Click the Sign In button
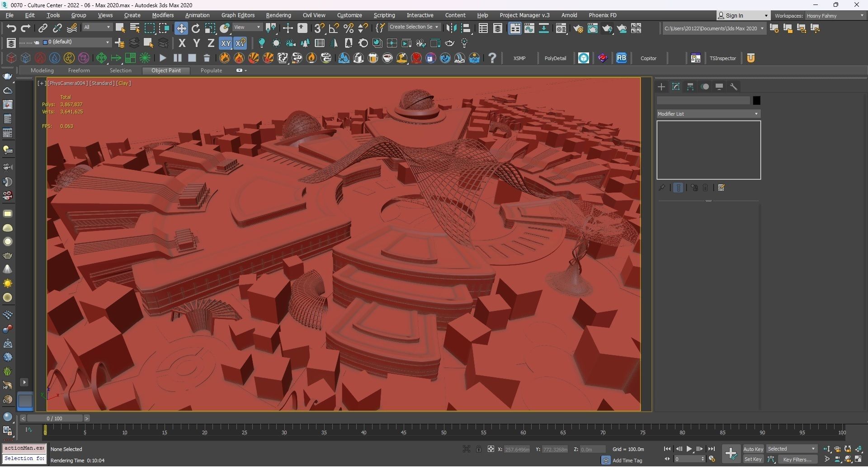This screenshot has height=470, width=868. click(743, 15)
